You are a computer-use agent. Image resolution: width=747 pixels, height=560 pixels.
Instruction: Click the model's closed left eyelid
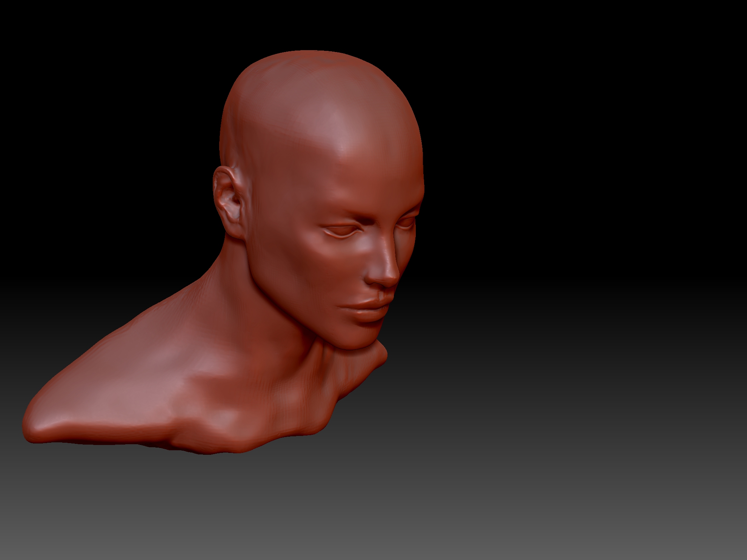point(340,231)
